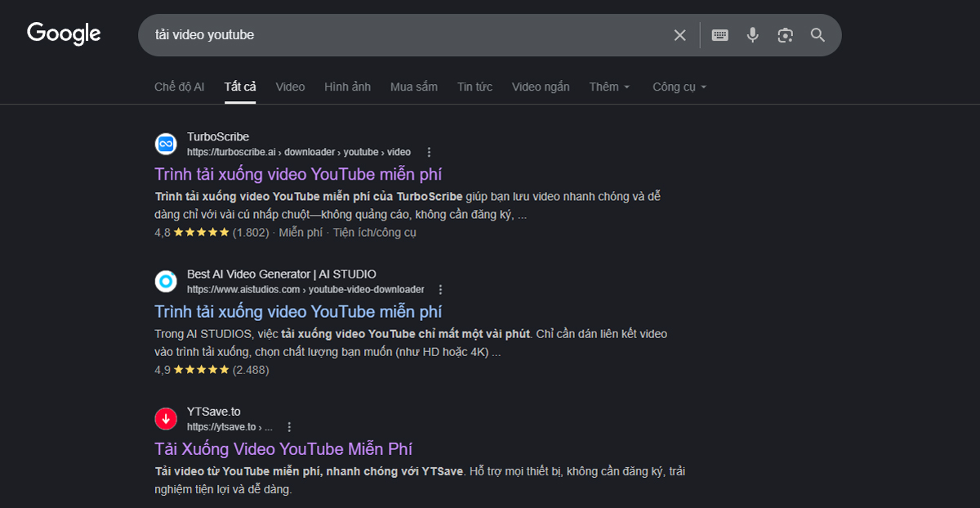The image size is (980, 508).
Task: Switch to the Video tab
Action: pyautogui.click(x=290, y=86)
